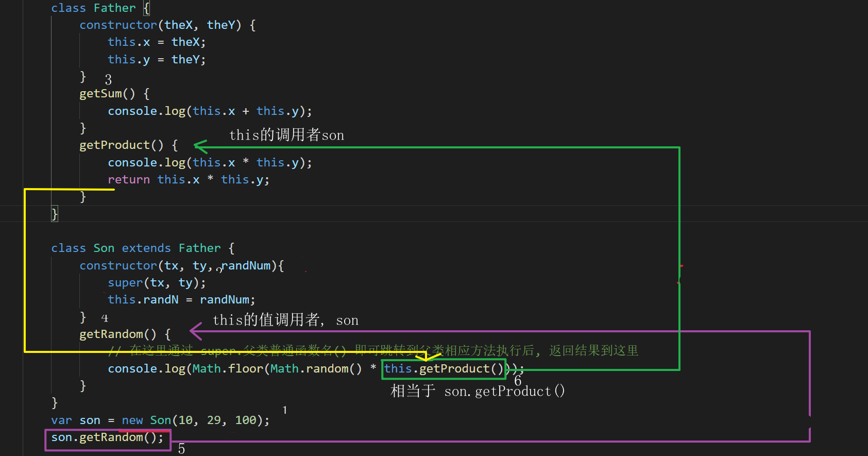
Task: Click the 'return this.x * this.y;' line
Action: [x=189, y=180]
